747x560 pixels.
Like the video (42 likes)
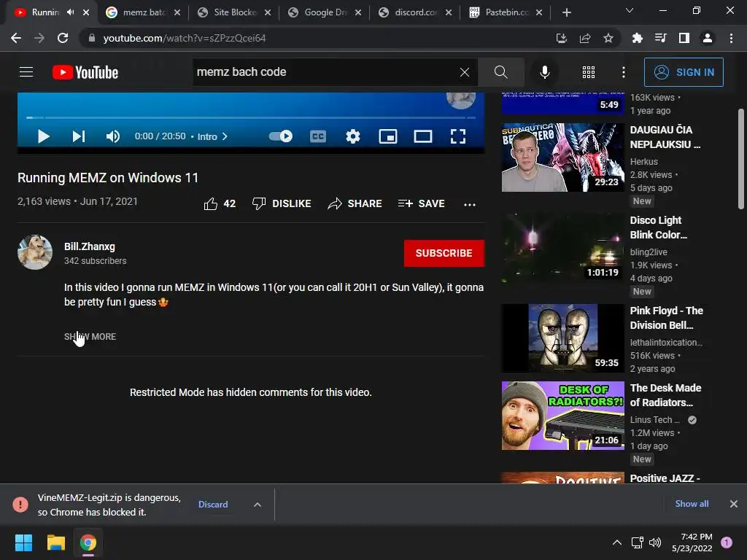point(220,204)
